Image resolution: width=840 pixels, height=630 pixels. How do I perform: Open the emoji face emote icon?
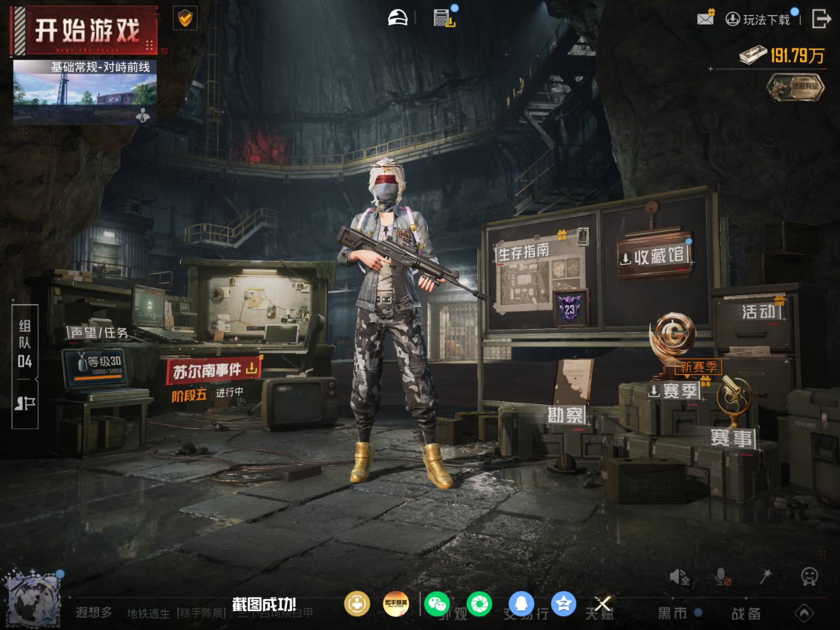pyautogui.click(x=809, y=577)
